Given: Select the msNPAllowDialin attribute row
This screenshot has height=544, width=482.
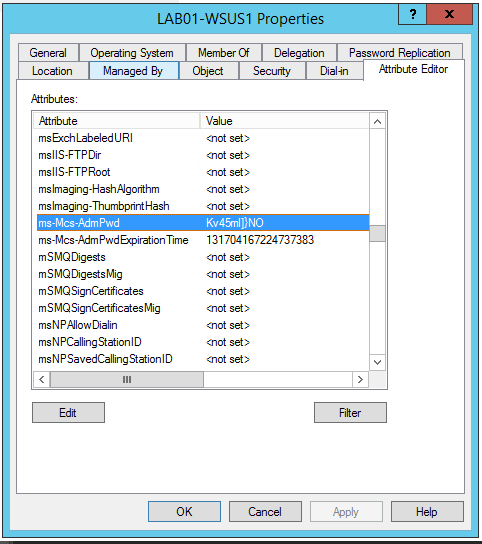Looking at the screenshot, I should 203,325.
